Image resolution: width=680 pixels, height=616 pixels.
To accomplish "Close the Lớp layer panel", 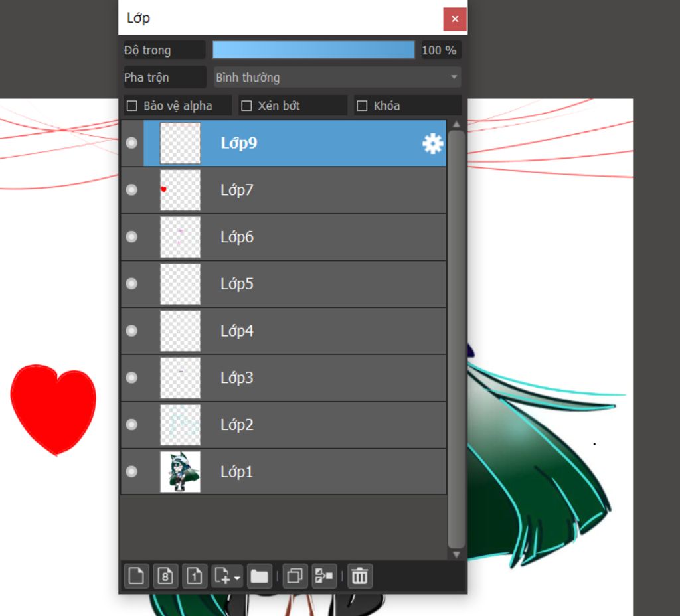I will coord(455,19).
